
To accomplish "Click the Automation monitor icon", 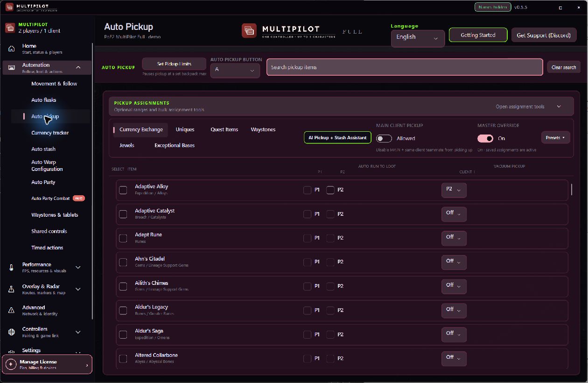I will tap(12, 68).
